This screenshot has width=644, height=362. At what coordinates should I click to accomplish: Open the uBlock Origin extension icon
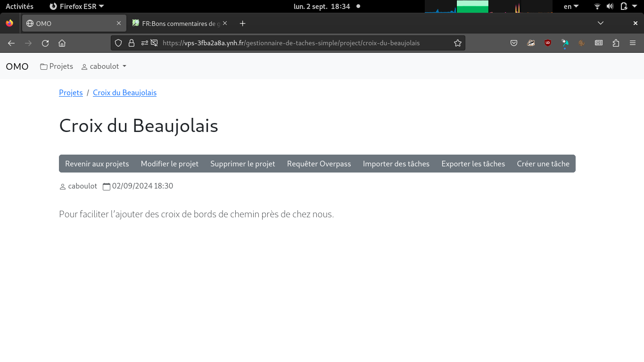point(548,43)
